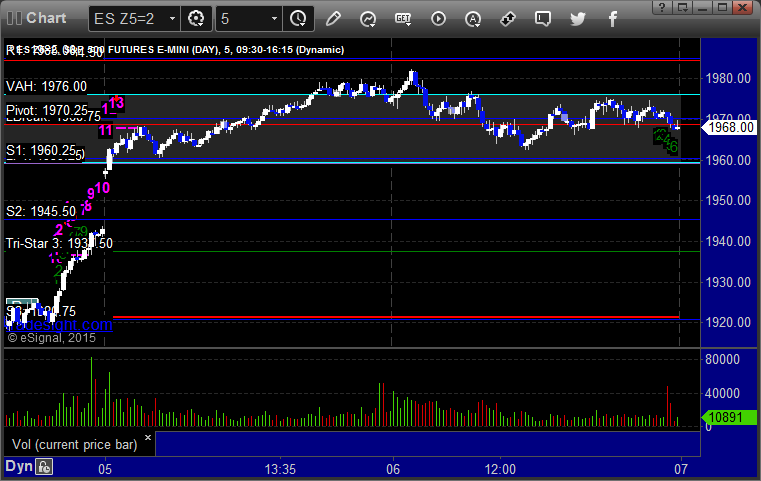The image size is (761, 481).
Task: Click the refresh cycle arrow icon
Action: click(368, 18)
